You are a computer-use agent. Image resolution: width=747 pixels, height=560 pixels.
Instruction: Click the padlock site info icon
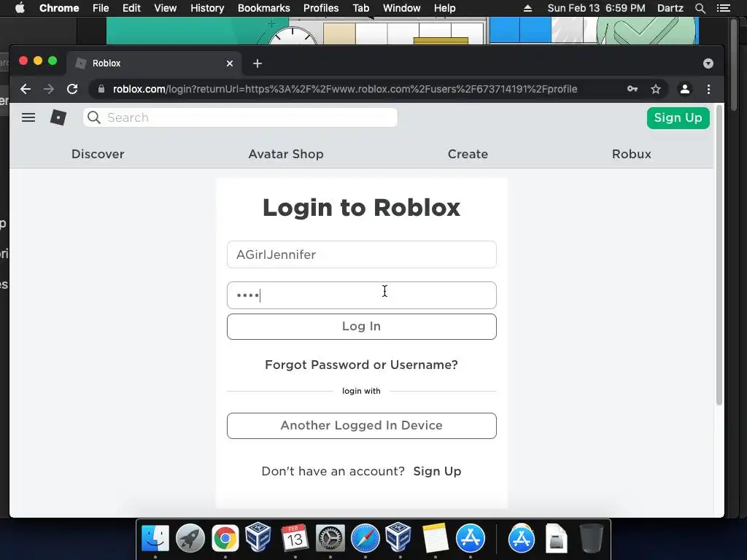101,89
